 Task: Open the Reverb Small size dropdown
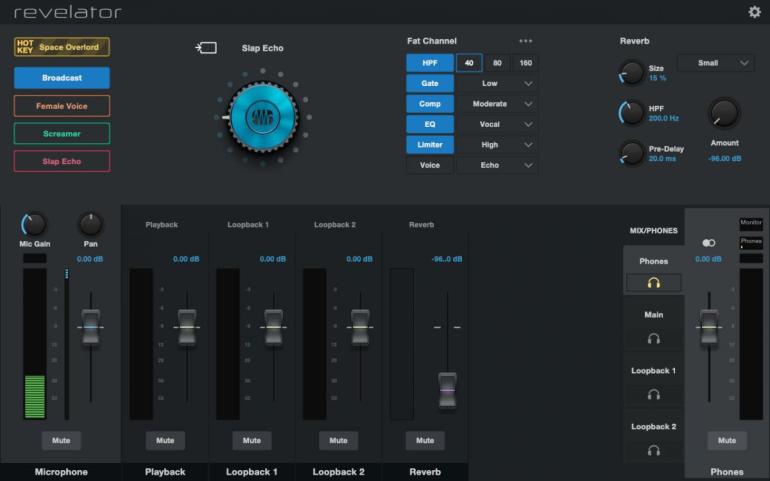(715, 63)
